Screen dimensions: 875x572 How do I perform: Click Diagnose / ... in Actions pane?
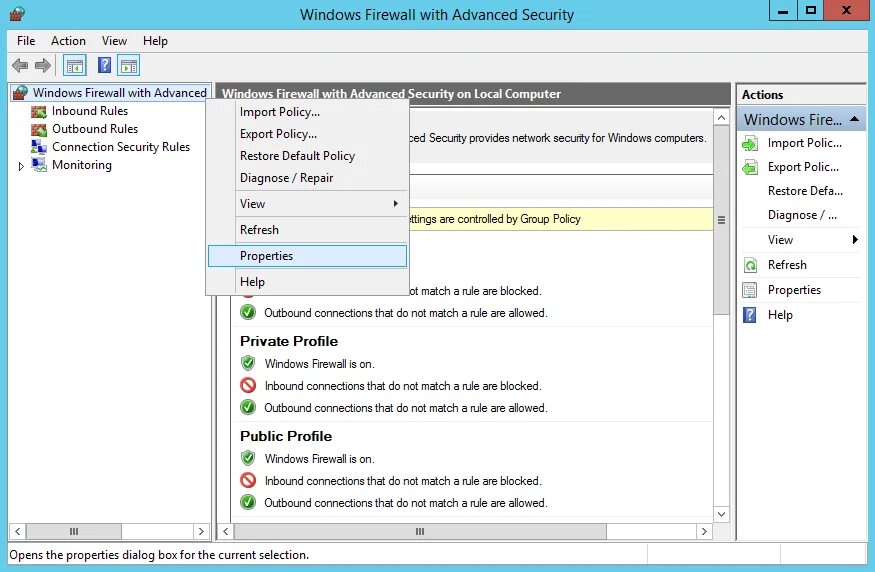point(802,215)
